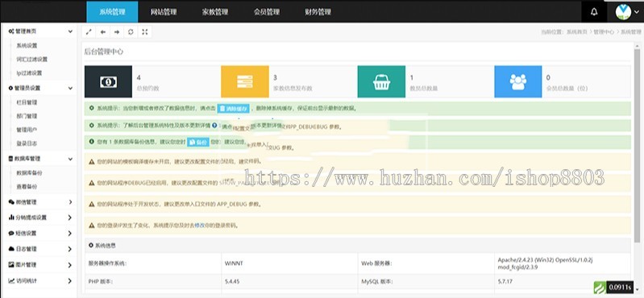Collapse the 数据库管理 sidebar group
Viewport: 644px width, 298px height.
71,159
